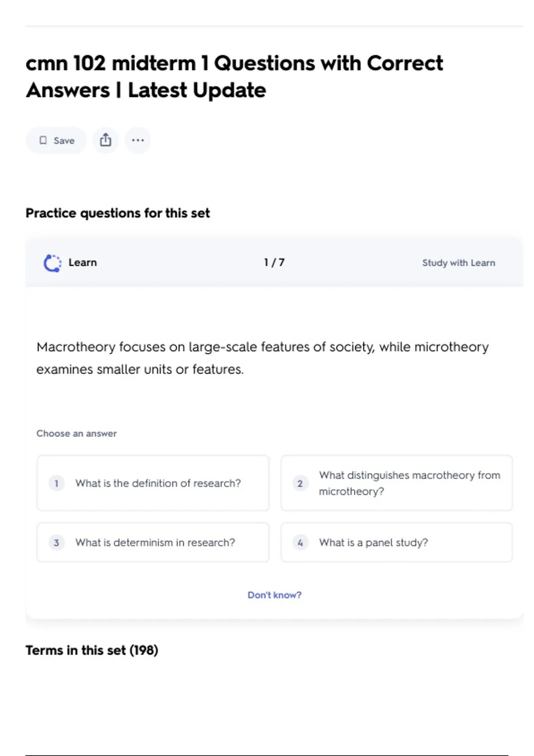Screen dimensions: 534x756
Task: Open the share icon button
Action: (105, 140)
